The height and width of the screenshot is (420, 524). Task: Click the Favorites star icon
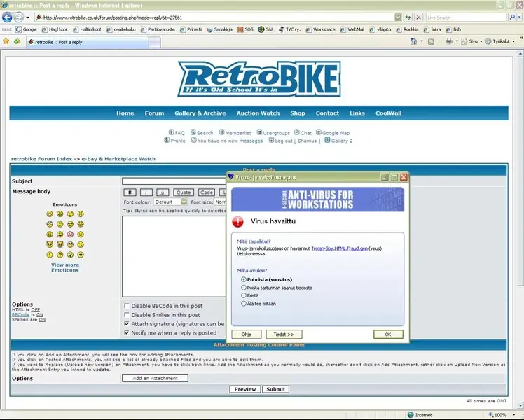tap(6, 41)
